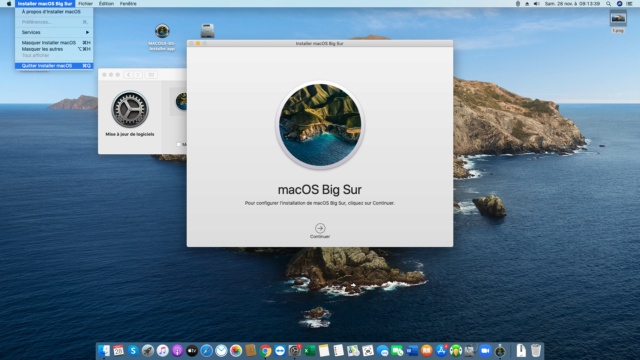Open the Fichier menu
The width and height of the screenshot is (640, 360).
point(85,4)
